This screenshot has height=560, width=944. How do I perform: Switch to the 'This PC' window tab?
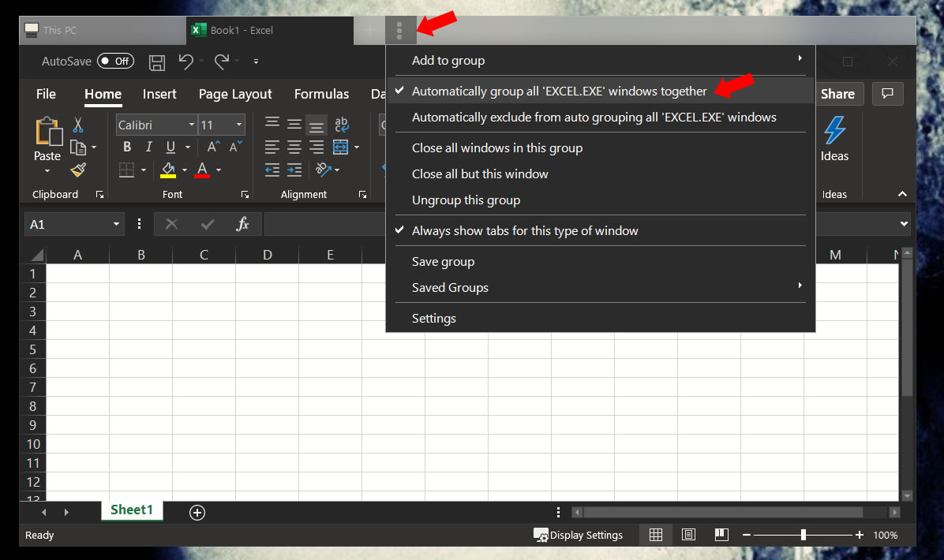[x=103, y=30]
